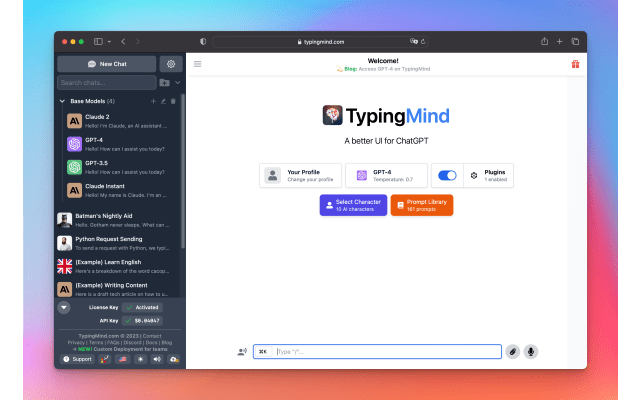Screen dimensions: 640x400
Task: Open the red gift icon
Action: point(575,64)
